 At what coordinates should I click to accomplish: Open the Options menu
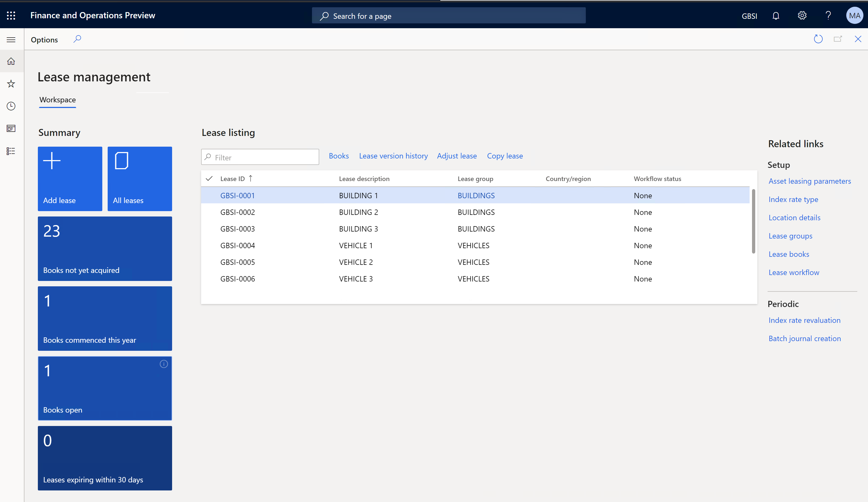pos(44,39)
